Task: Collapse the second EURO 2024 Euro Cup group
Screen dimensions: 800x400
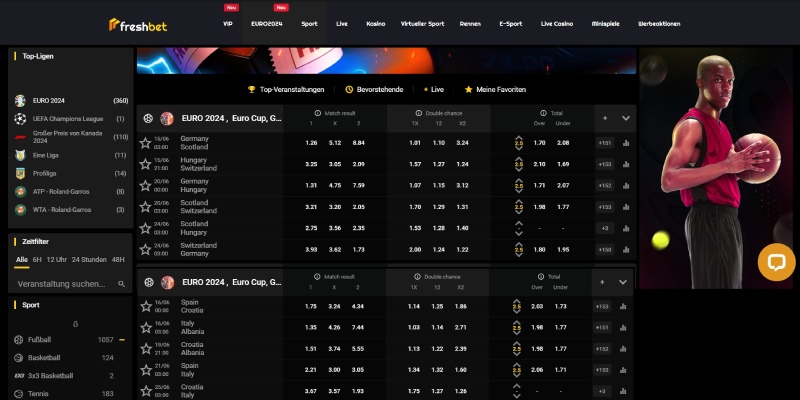Action: click(x=623, y=282)
